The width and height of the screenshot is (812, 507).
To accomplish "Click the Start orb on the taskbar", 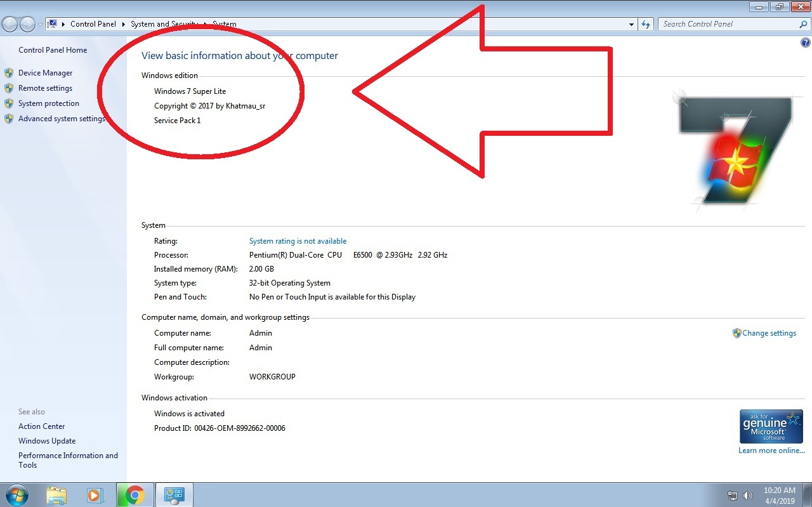I will 16,494.
